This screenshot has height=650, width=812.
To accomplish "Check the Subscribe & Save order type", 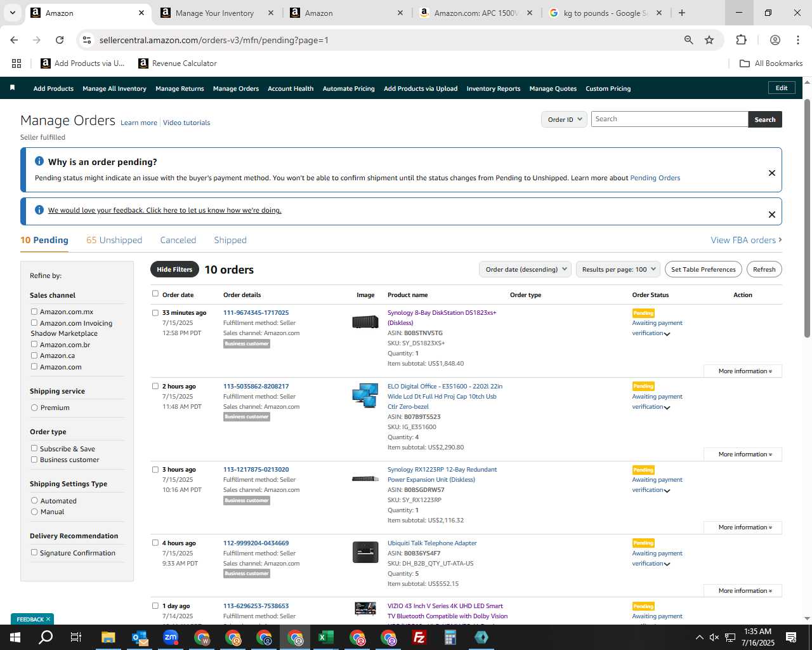I will click(x=34, y=448).
